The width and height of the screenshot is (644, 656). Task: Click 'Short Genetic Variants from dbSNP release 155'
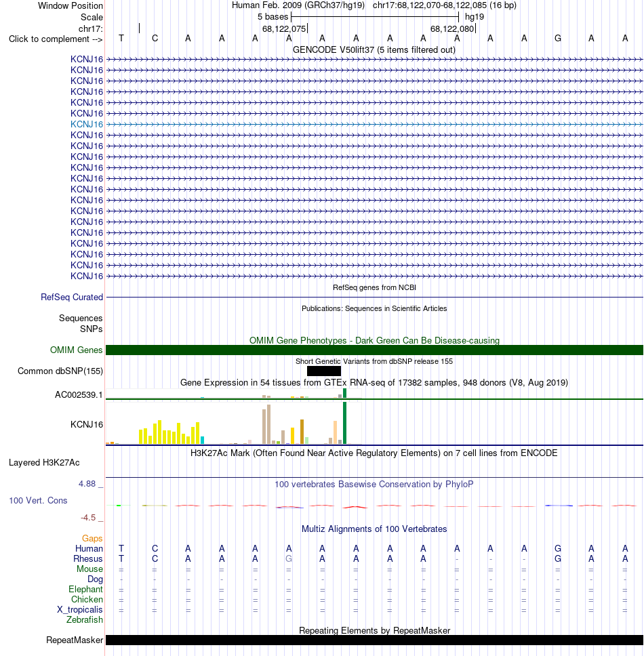(374, 361)
